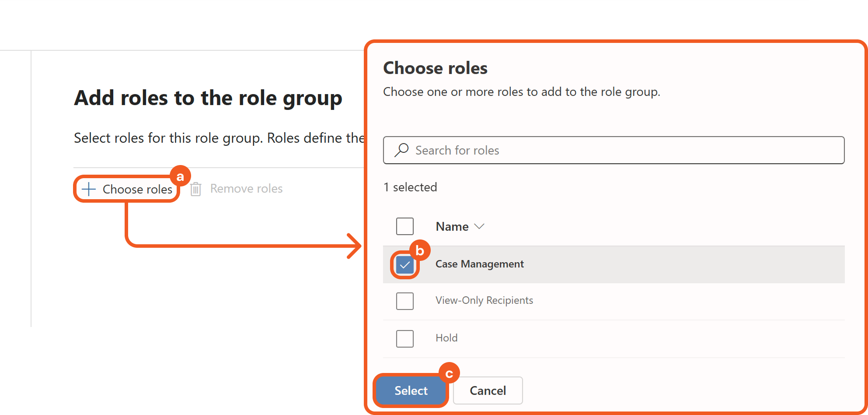Select the View-Only Recipients row label
This screenshot has width=868, height=415.
484,300
